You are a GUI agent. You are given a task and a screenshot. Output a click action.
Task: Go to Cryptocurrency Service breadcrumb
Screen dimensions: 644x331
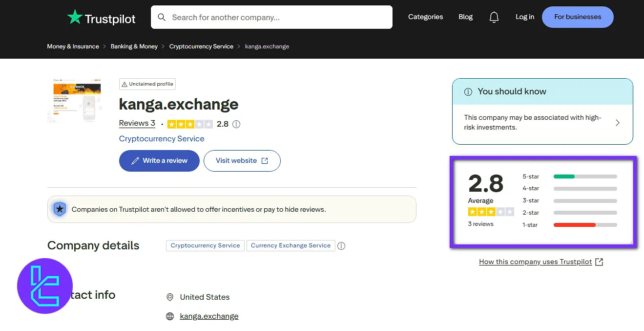[x=201, y=46]
